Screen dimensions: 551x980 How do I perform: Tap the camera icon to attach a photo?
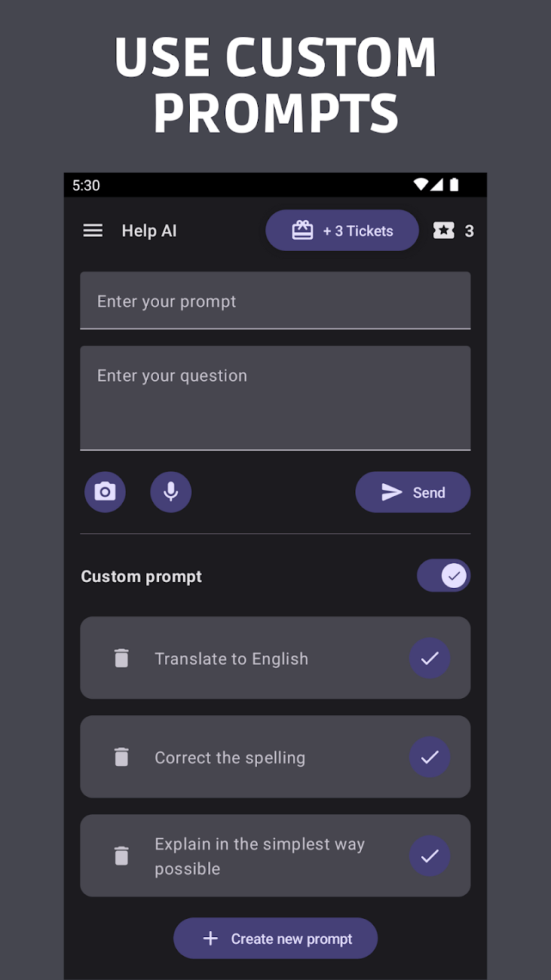tap(105, 491)
